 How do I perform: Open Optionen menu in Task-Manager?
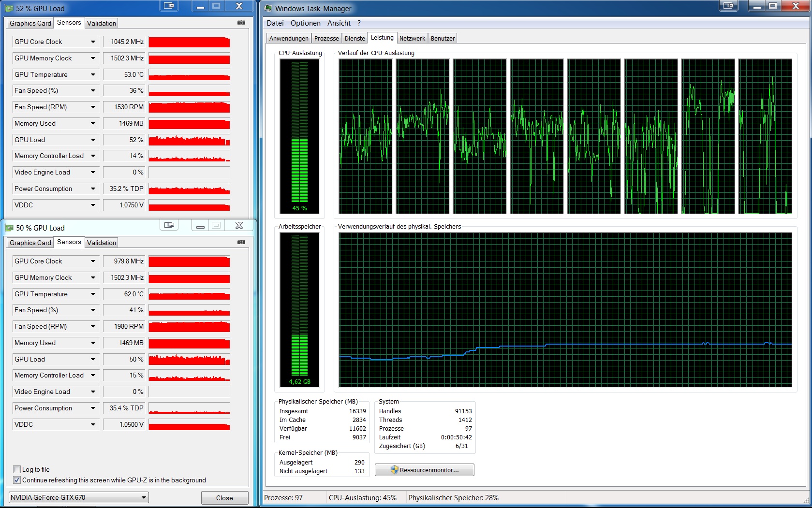(306, 23)
